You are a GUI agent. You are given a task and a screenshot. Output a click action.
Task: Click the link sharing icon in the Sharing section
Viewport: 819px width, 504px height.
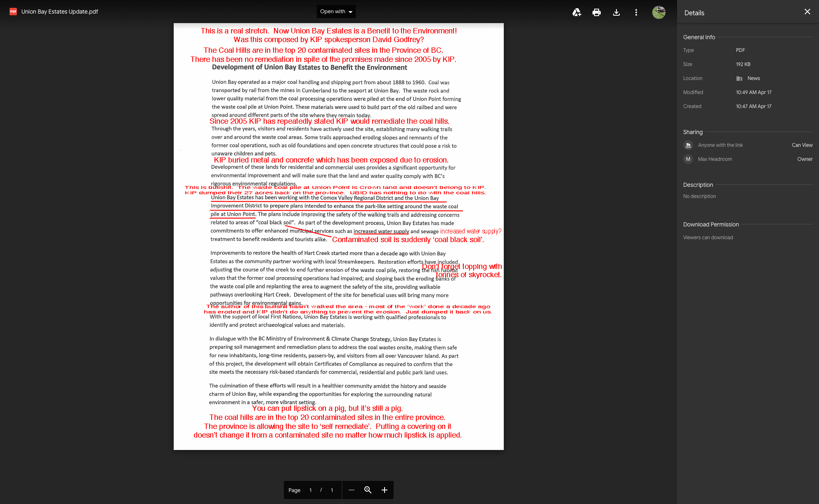pos(688,145)
